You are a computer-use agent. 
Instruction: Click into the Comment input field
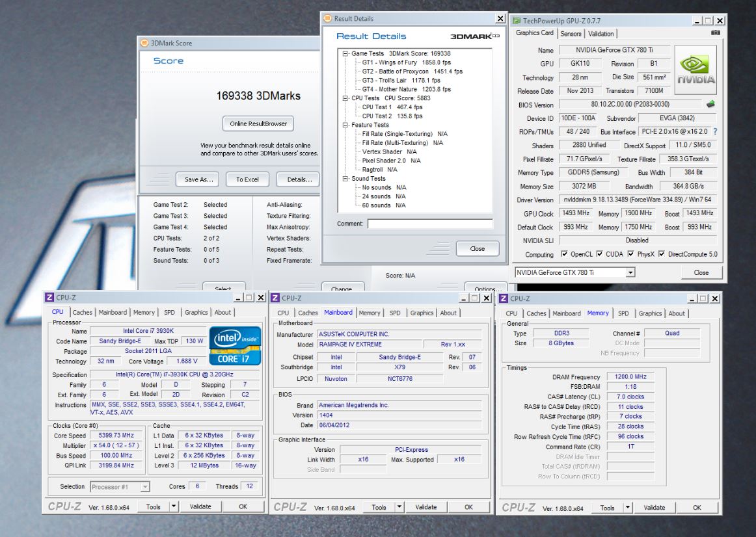pos(430,224)
